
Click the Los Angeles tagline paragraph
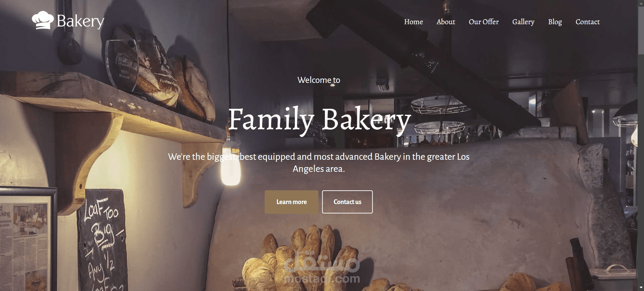319,162
